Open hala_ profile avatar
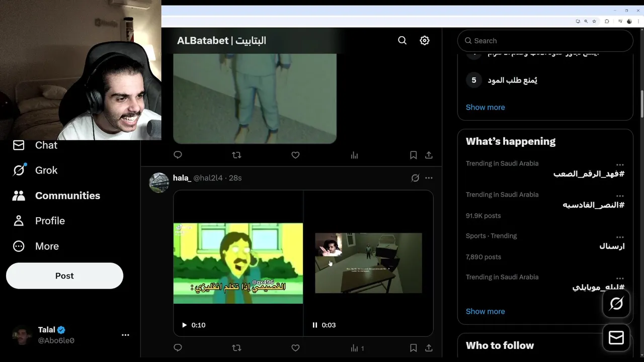The height and width of the screenshot is (362, 644). click(159, 183)
